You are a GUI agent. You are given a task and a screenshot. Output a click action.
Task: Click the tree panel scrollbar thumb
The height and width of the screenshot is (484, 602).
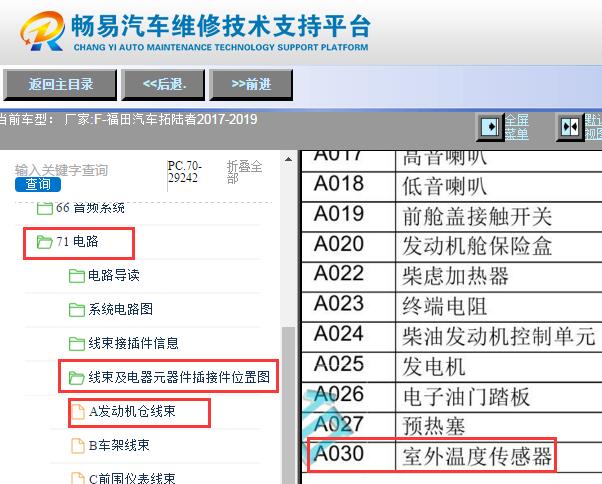coord(288,405)
